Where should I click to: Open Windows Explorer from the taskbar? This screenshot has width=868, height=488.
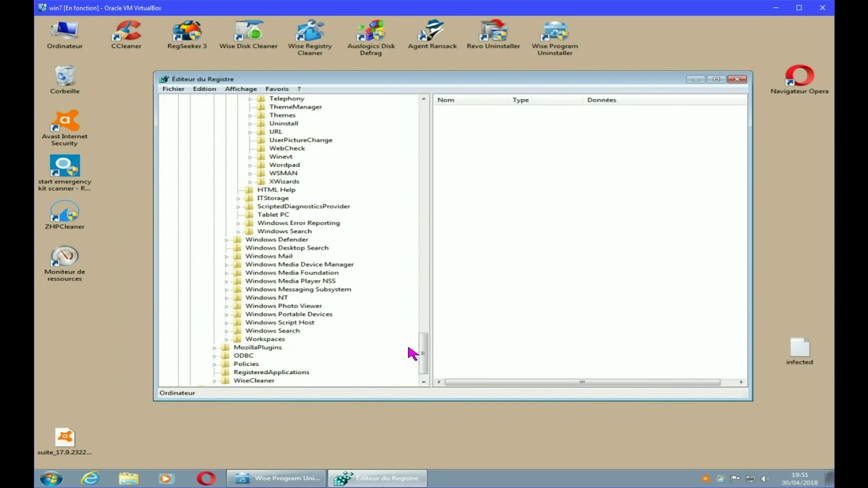click(128, 478)
